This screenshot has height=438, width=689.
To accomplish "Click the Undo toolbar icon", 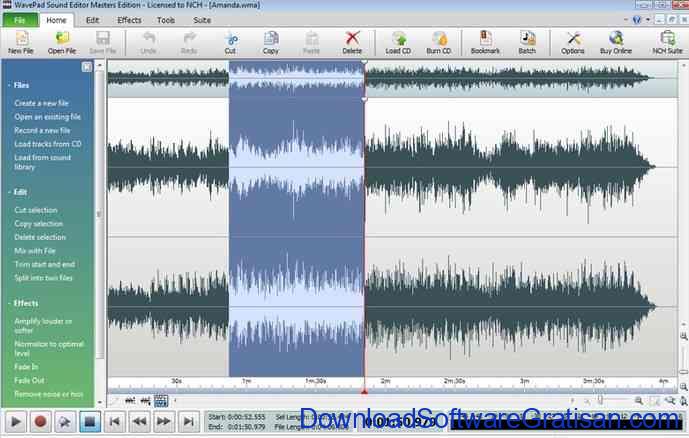I will coord(149,43).
